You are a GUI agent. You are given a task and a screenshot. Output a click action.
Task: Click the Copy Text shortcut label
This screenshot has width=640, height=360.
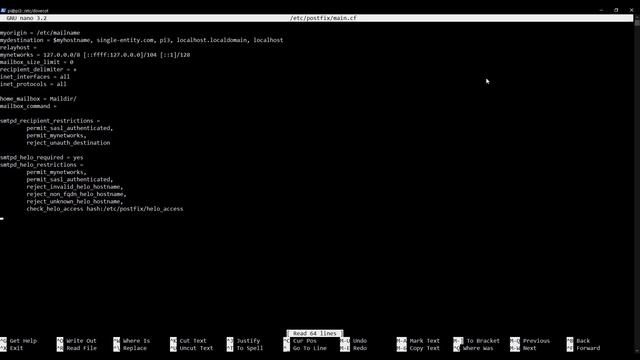click(424, 348)
